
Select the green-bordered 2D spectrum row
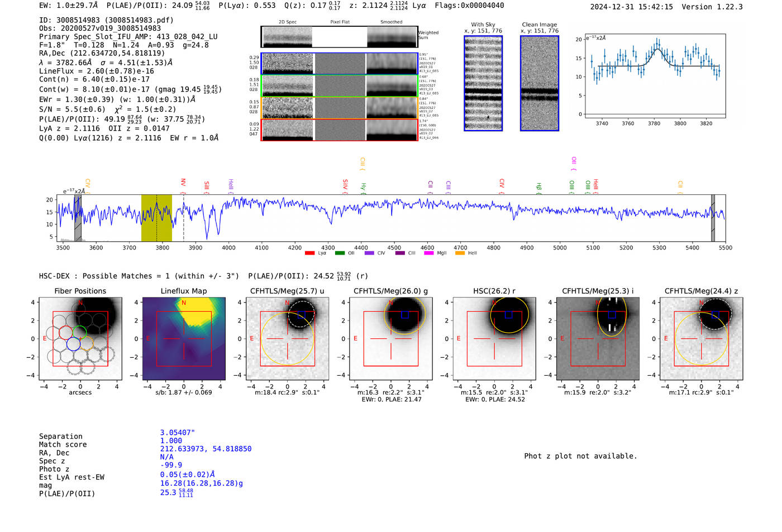tap(340, 85)
